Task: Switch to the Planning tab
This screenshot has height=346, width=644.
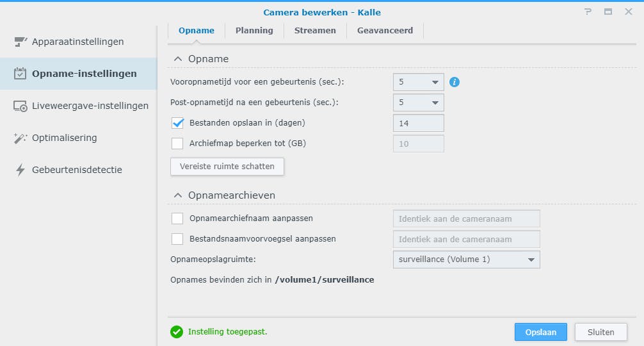Action: pos(254,30)
